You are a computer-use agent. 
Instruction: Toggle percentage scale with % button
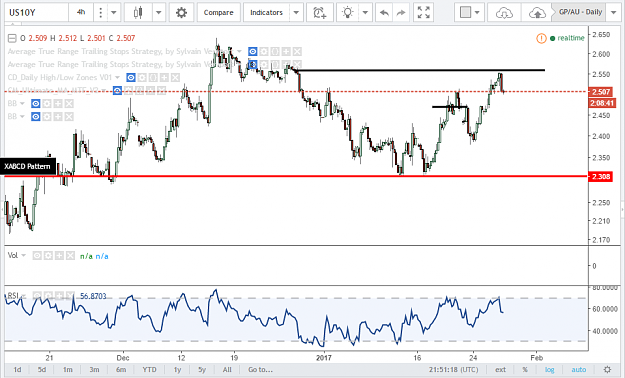[525, 370]
